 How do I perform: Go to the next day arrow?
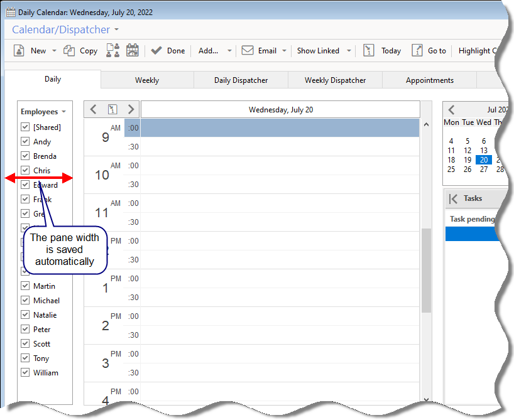131,109
